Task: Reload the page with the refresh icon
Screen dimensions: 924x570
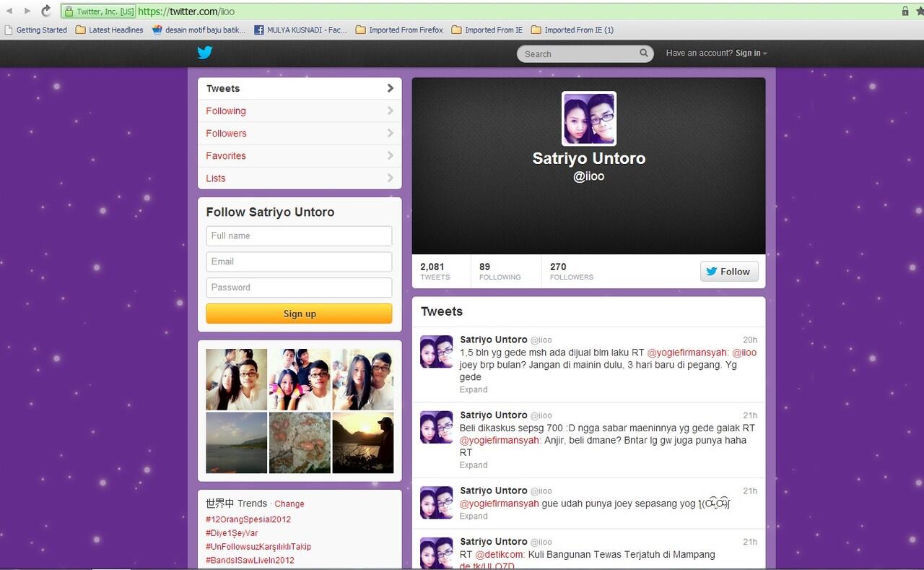Action: (x=46, y=11)
